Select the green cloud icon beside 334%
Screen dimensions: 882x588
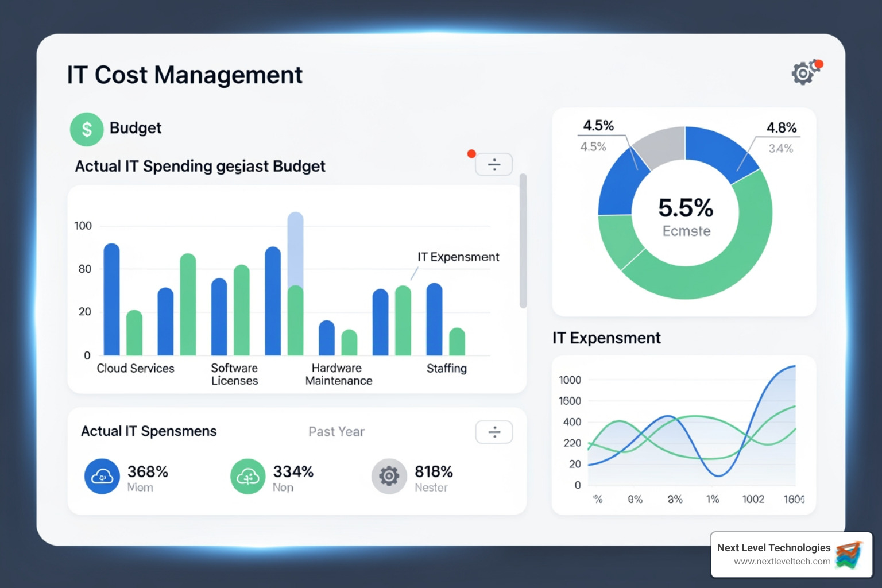tap(247, 476)
